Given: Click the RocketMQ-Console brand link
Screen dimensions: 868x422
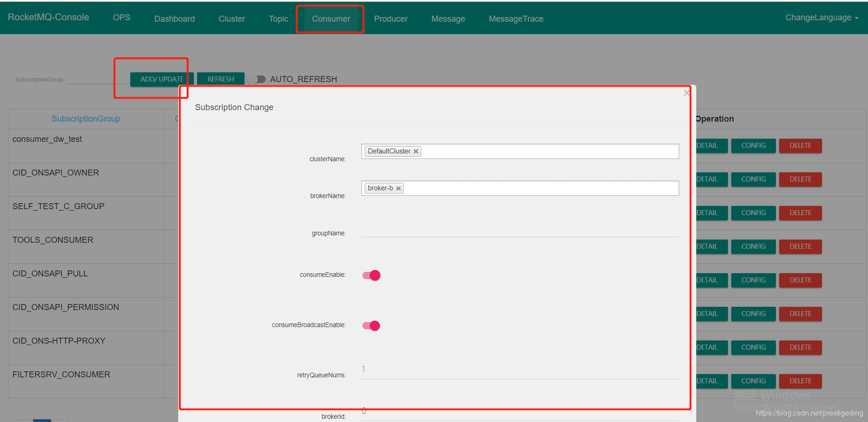Looking at the screenshot, I should pyautogui.click(x=48, y=18).
